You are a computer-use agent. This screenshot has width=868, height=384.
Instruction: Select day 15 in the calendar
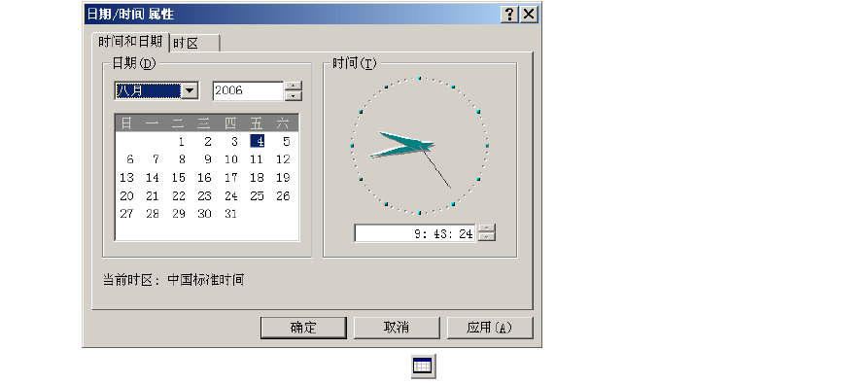point(178,178)
